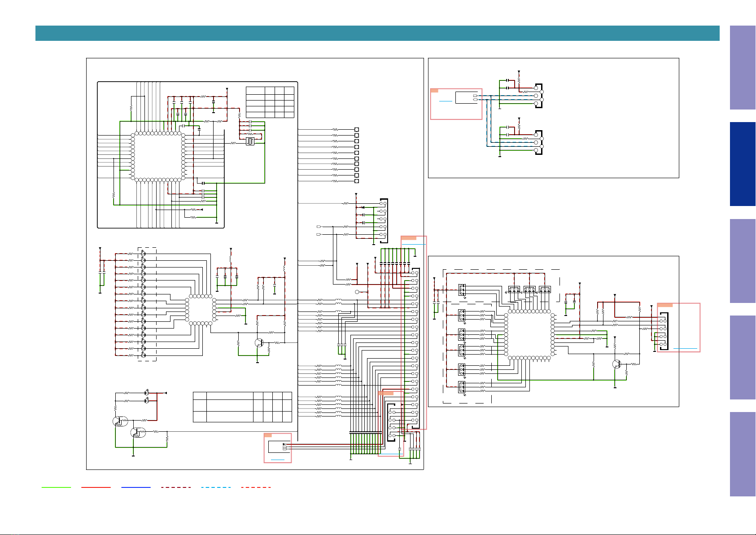Image resolution: width=756 pixels, height=535 pixels.
Task: Select the dark blue active side tab
Action: 743,164
